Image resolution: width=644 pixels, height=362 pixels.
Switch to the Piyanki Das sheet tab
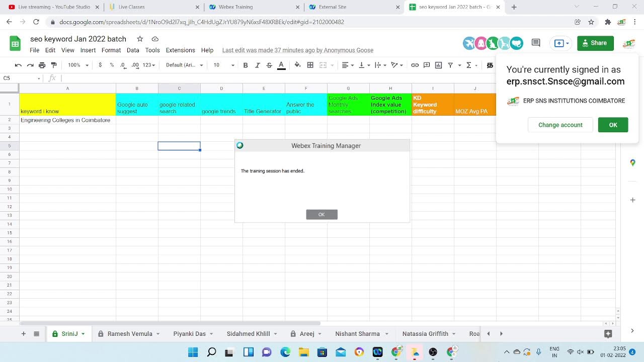[x=189, y=334]
